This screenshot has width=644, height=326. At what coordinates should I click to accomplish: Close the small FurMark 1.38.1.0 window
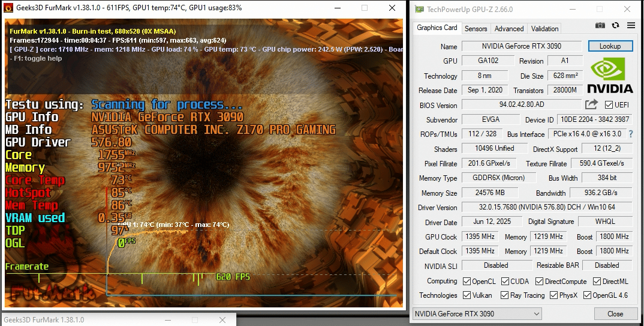(222, 319)
